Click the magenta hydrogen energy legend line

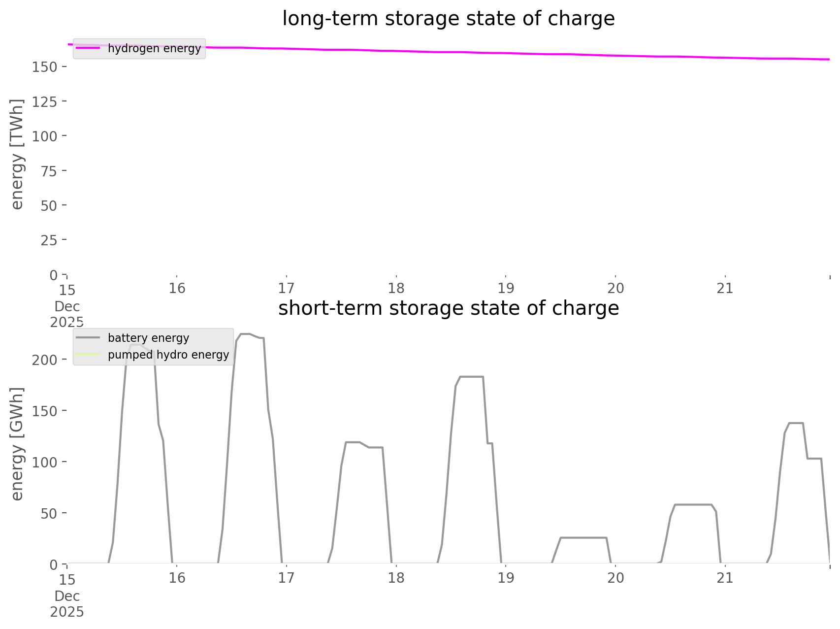(x=88, y=48)
